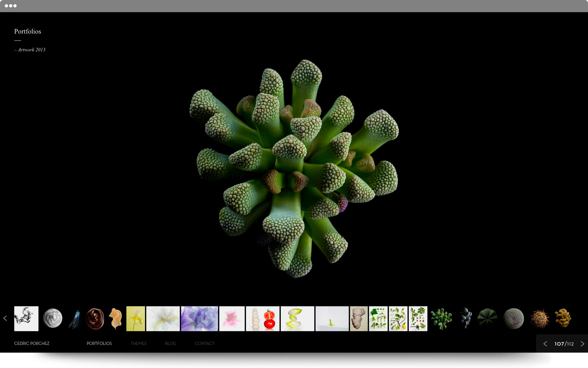This screenshot has height=368, width=588.
Task: Select the first green herbs layout thumbnail
Action: [379, 319]
